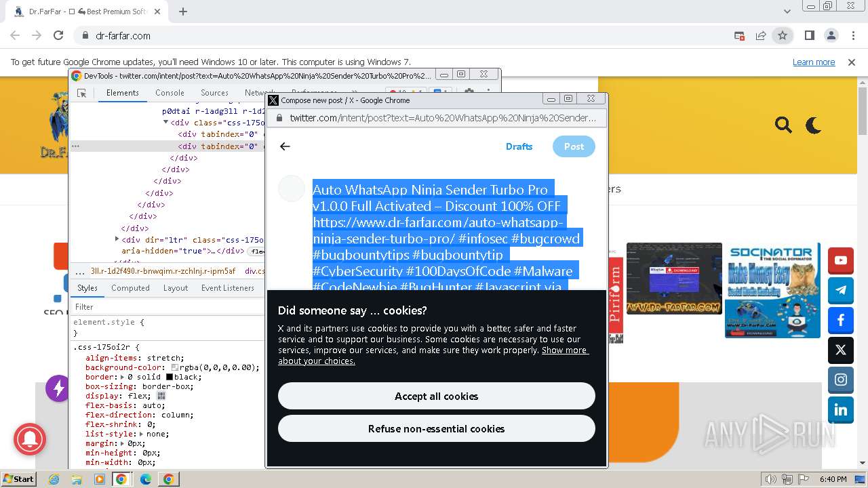Click Accept all cookies button
This screenshot has width=868, height=488.
[x=437, y=396]
